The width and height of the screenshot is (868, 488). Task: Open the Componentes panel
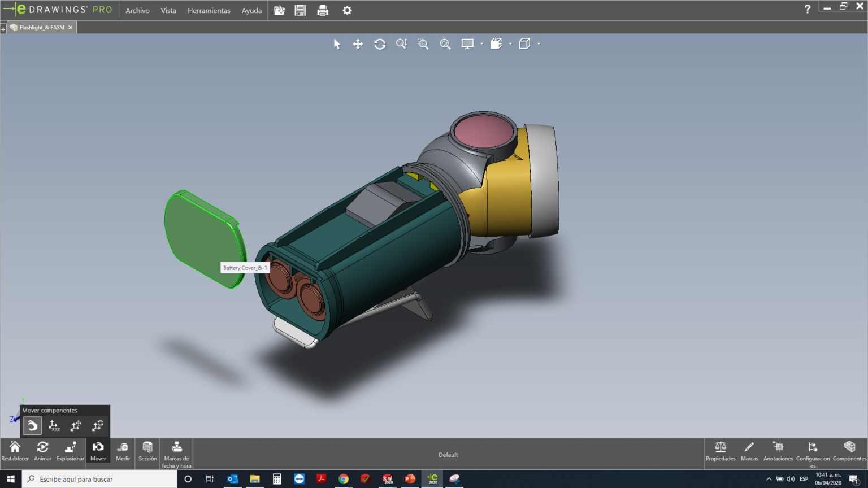[849, 451]
